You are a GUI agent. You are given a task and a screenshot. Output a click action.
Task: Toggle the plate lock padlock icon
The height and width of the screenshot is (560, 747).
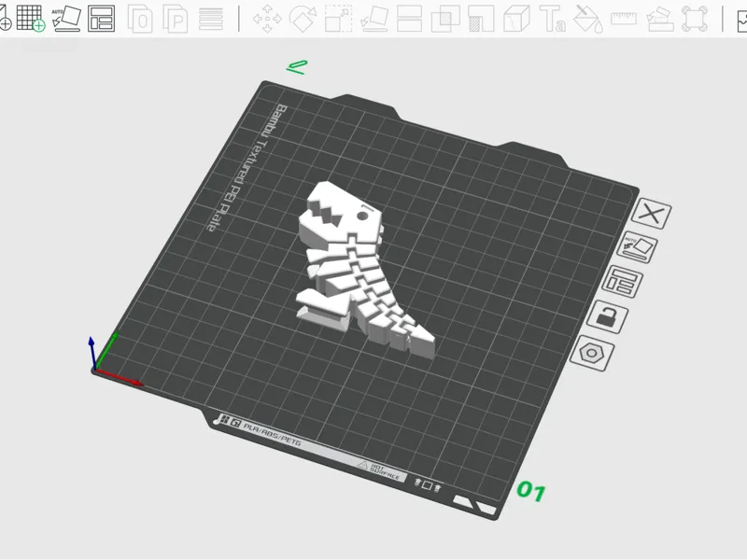tap(607, 316)
